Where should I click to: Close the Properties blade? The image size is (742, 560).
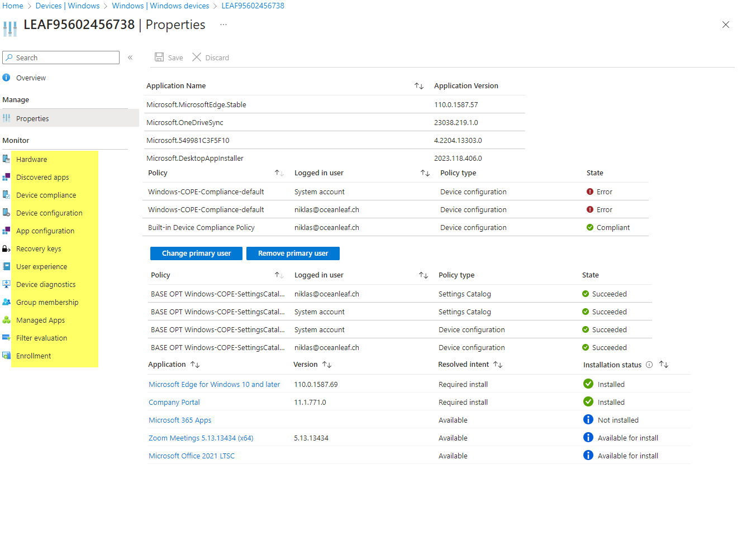coord(726,25)
